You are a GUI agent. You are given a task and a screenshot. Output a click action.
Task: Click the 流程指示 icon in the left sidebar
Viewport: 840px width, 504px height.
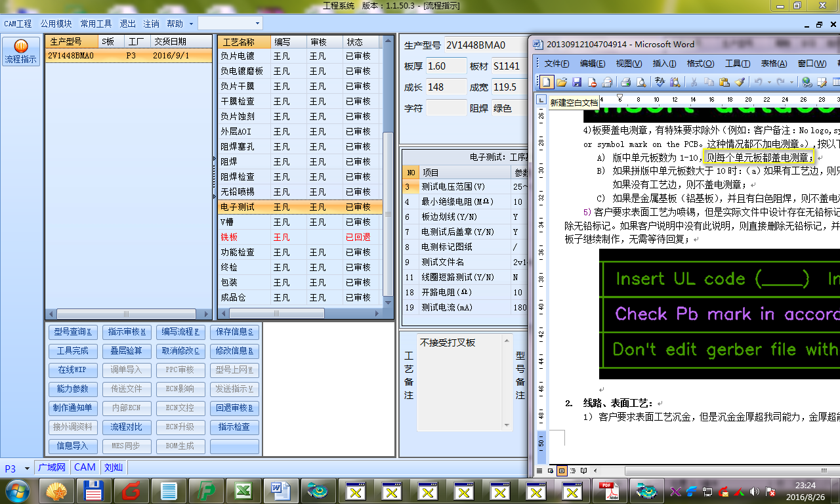pyautogui.click(x=21, y=52)
